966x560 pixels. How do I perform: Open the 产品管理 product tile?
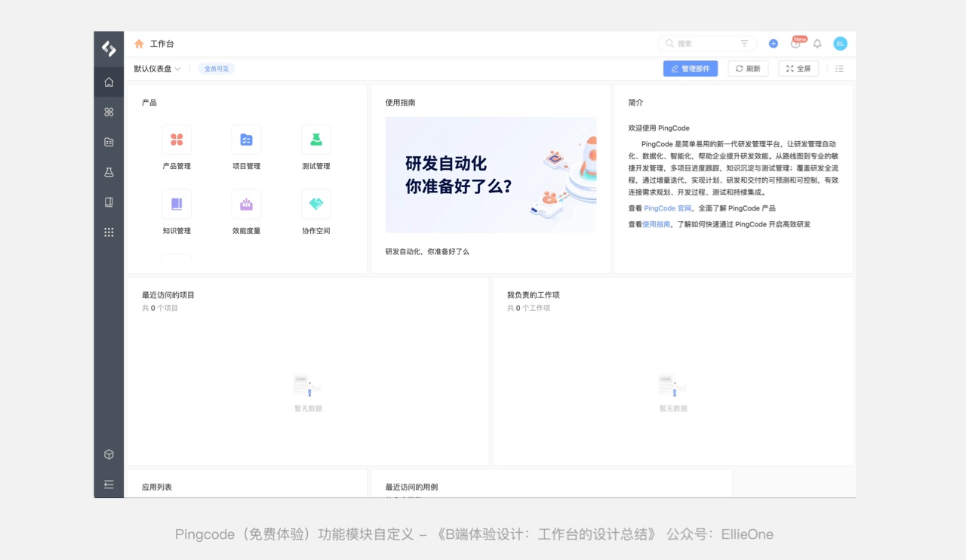pyautogui.click(x=177, y=147)
